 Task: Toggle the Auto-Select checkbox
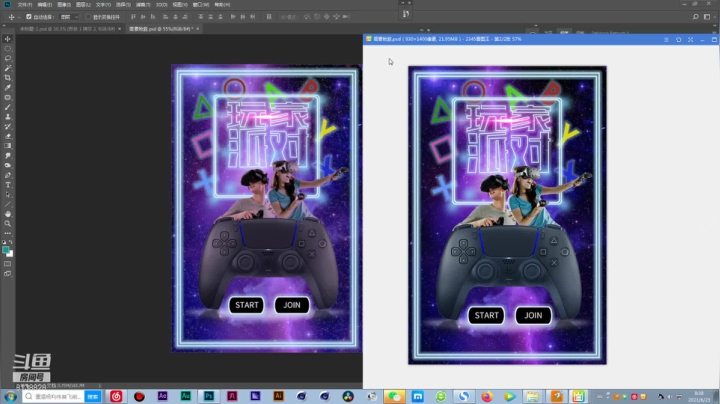pyautogui.click(x=28, y=17)
